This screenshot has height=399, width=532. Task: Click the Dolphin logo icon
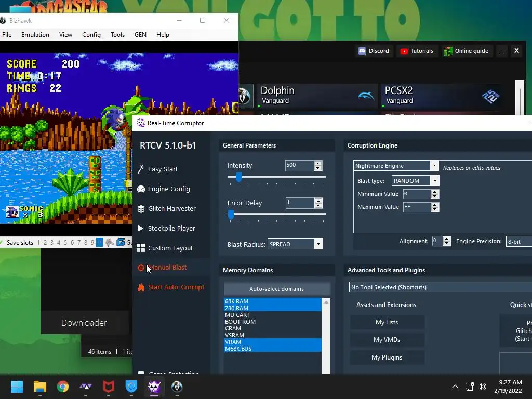point(366,96)
